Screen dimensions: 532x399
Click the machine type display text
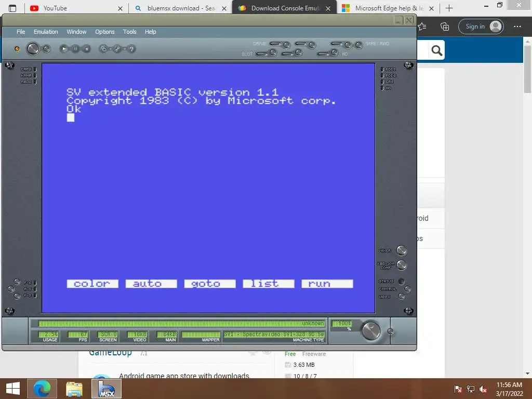tap(274, 334)
